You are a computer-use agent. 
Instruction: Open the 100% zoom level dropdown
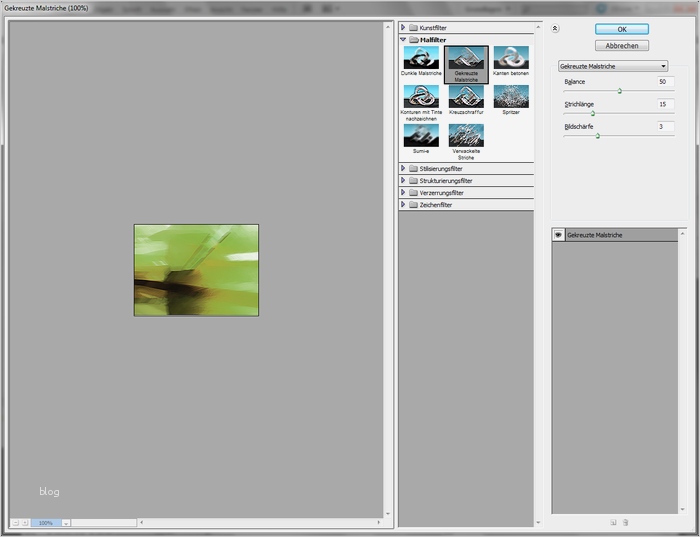[x=66, y=523]
